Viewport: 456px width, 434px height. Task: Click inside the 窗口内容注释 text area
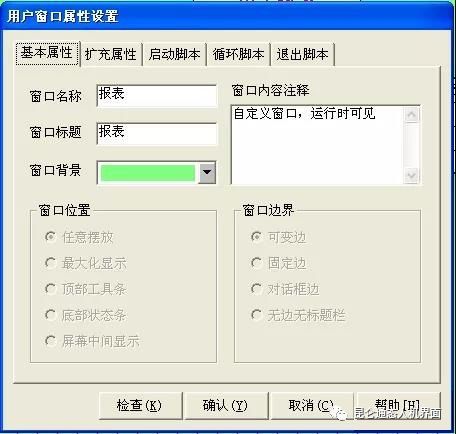[x=317, y=145]
